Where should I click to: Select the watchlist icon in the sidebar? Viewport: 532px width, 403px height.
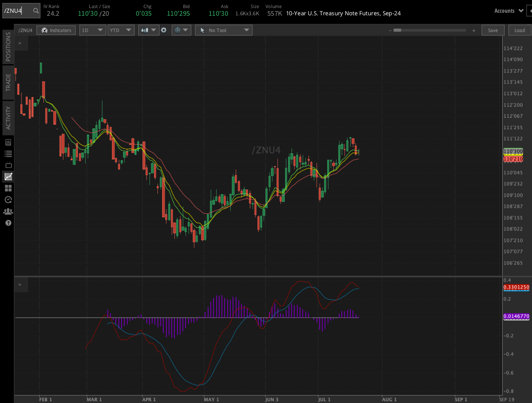[x=8, y=153]
